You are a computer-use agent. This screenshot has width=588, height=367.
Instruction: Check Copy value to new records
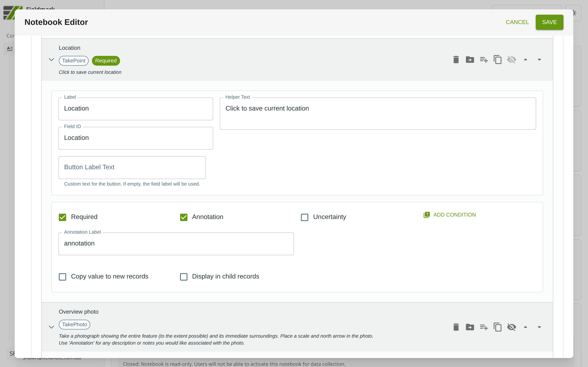pyautogui.click(x=62, y=277)
